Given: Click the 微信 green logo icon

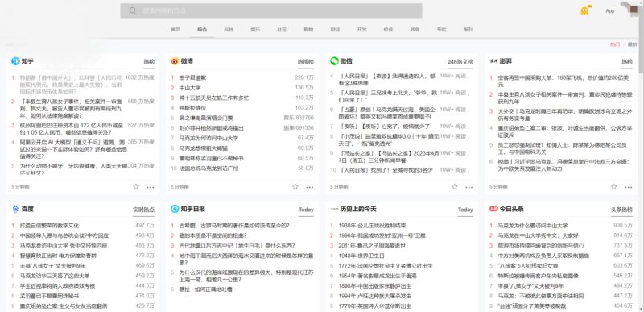Looking at the screenshot, I should 334,61.
